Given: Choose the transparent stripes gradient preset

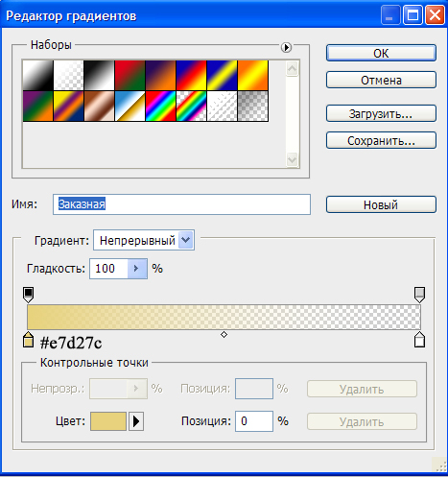Looking at the screenshot, I should [222, 106].
